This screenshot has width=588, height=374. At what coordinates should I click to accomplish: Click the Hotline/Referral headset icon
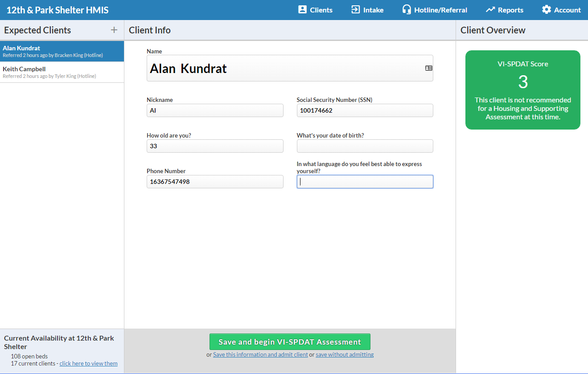(x=407, y=9)
